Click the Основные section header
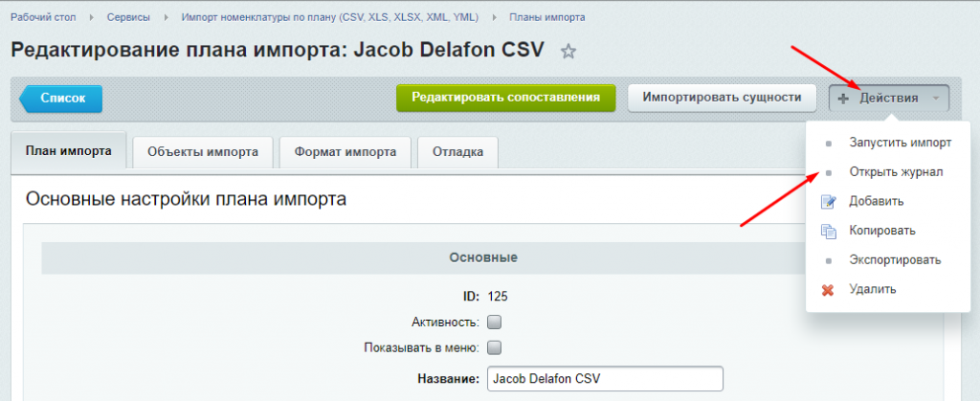The width and height of the screenshot is (980, 401). coord(483,258)
